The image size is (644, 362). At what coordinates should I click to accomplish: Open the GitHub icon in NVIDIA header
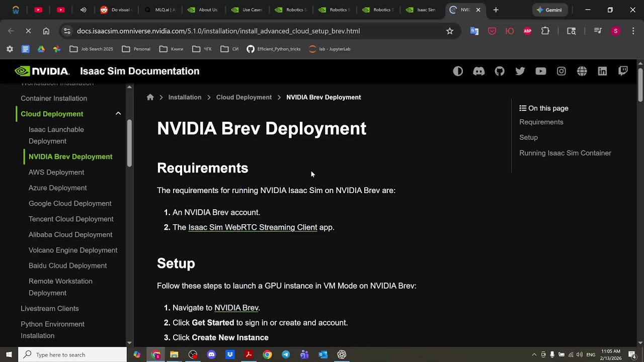coord(500,71)
